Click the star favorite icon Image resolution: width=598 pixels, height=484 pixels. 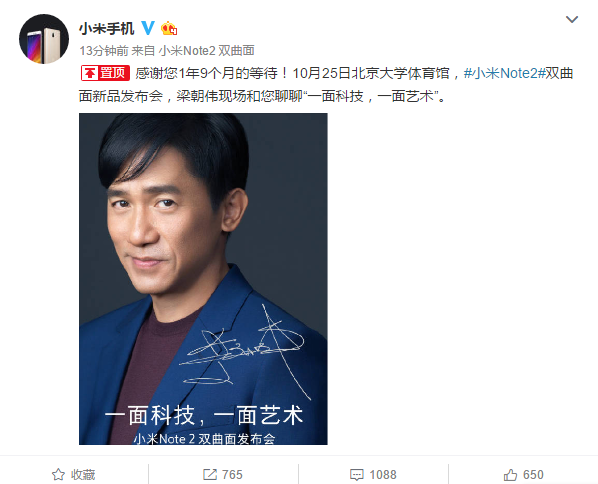(x=58, y=474)
